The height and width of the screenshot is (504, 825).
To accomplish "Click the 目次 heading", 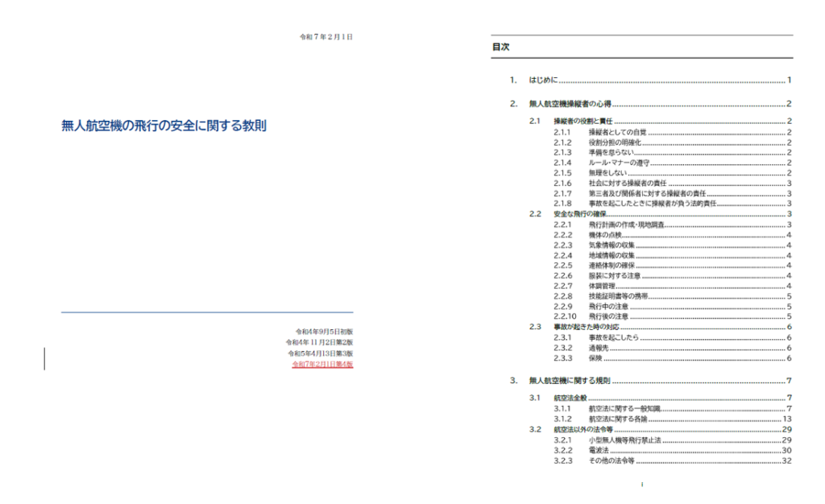I will [x=500, y=48].
